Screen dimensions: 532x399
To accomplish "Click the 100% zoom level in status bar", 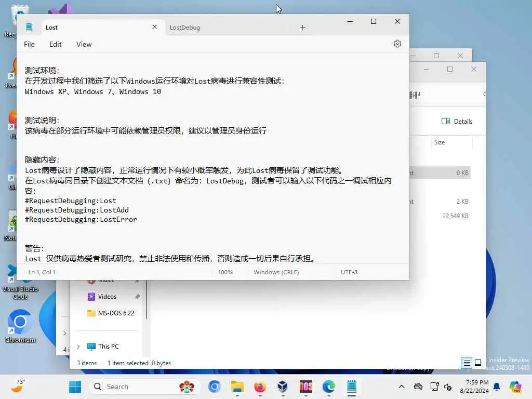I will coord(225,272).
